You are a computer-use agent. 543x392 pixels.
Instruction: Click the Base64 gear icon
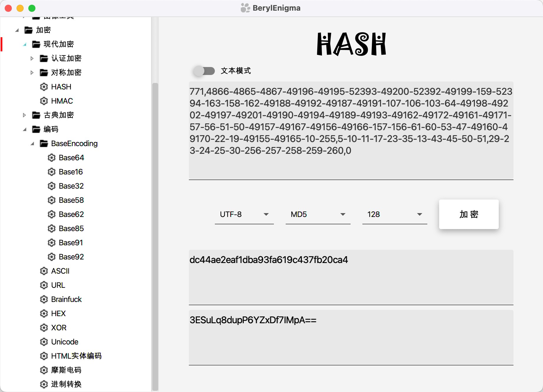click(52, 158)
